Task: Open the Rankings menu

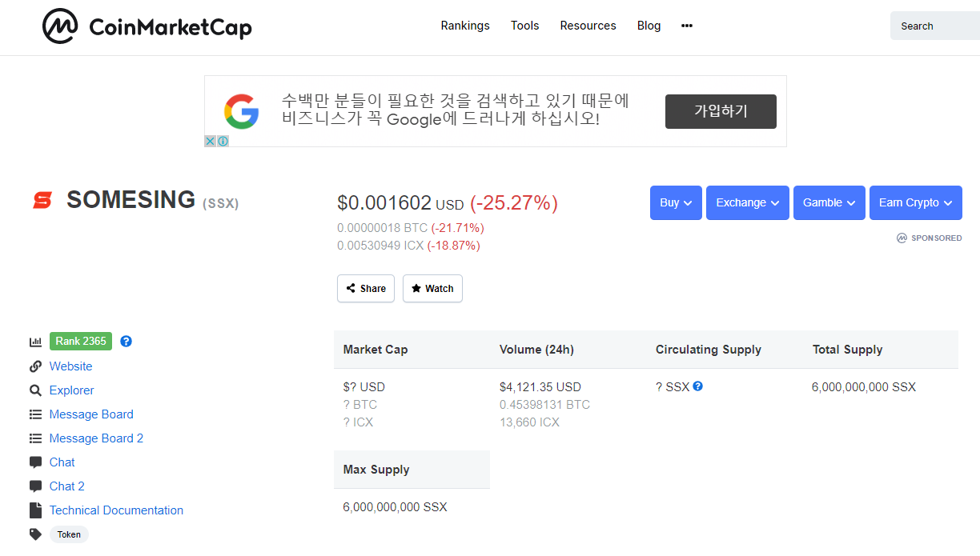Action: [465, 26]
